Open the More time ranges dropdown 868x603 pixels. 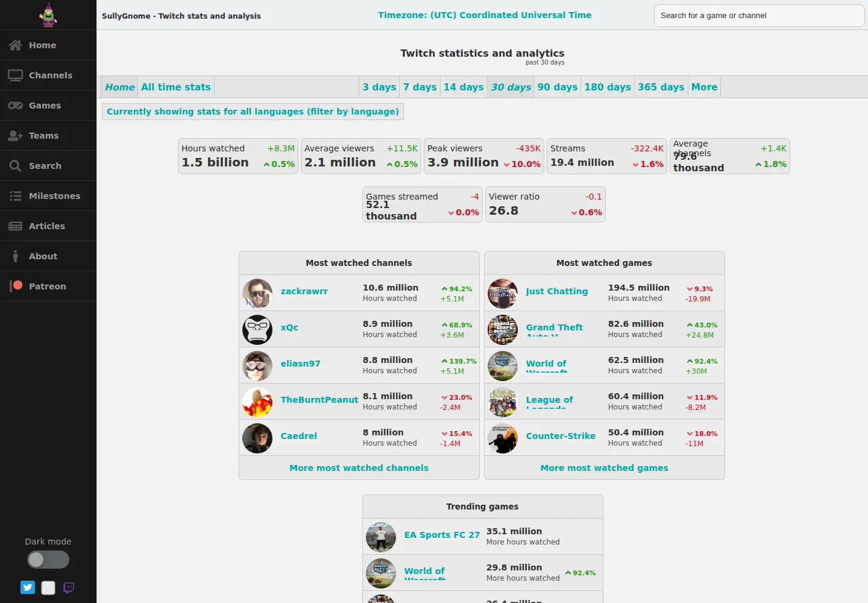[704, 87]
